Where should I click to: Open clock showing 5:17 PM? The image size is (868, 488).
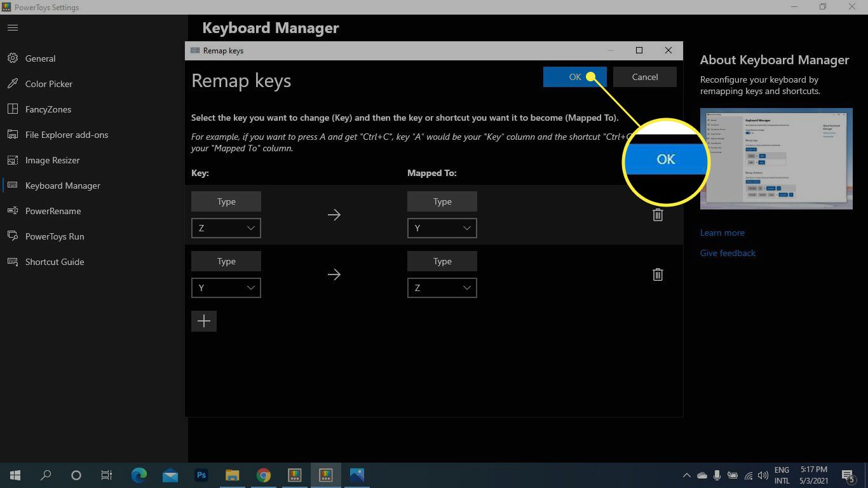point(814,475)
